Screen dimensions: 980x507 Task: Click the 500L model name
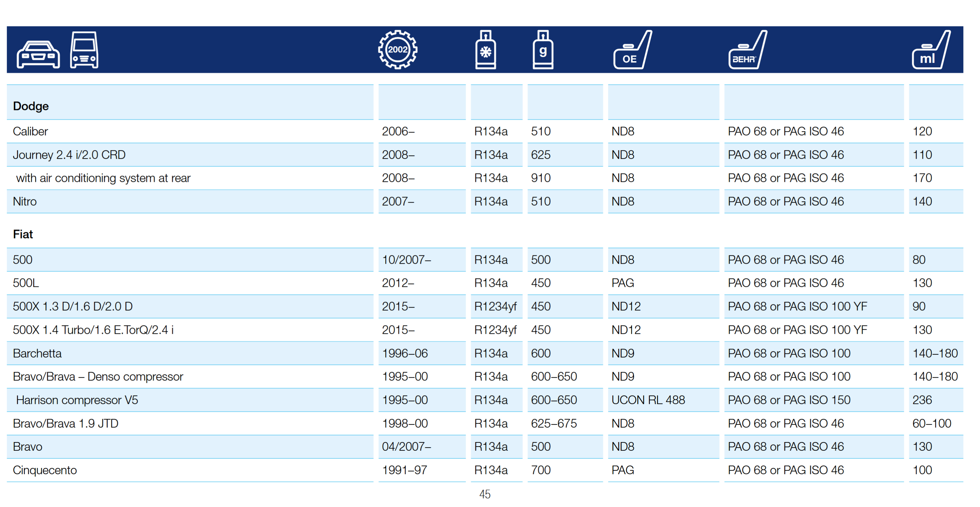[26, 283]
